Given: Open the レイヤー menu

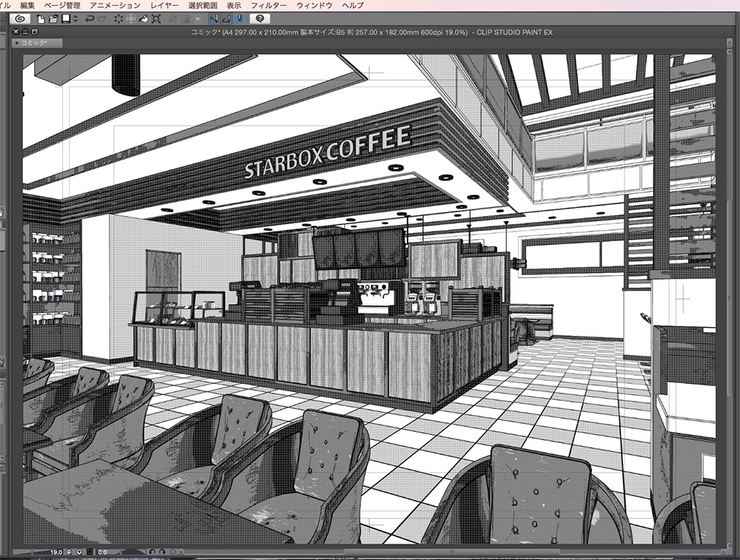Looking at the screenshot, I should (x=164, y=5).
